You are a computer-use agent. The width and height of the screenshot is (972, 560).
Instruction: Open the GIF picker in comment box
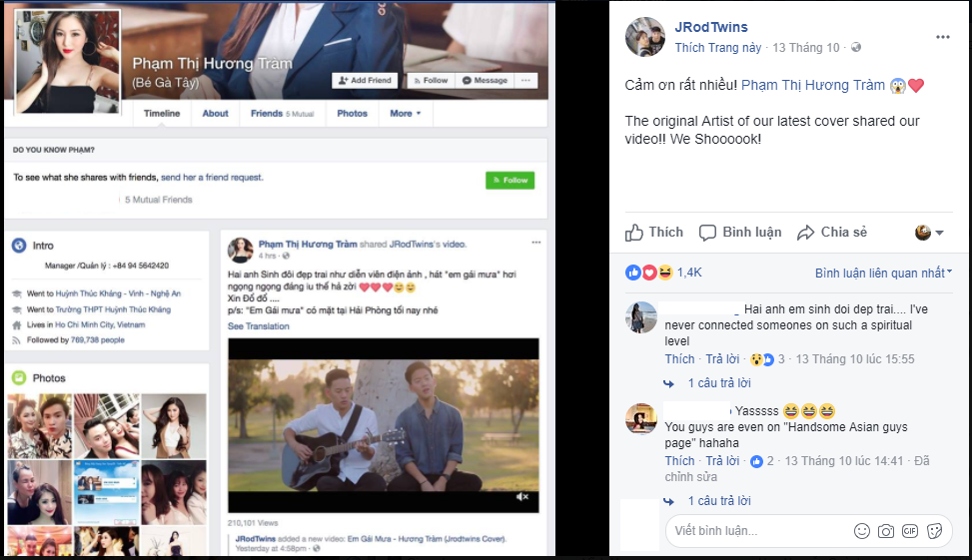coord(910,530)
